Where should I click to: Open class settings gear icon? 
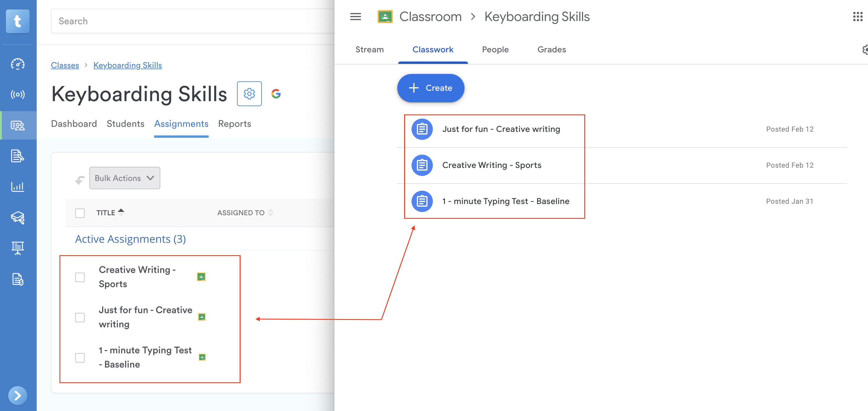[249, 94]
